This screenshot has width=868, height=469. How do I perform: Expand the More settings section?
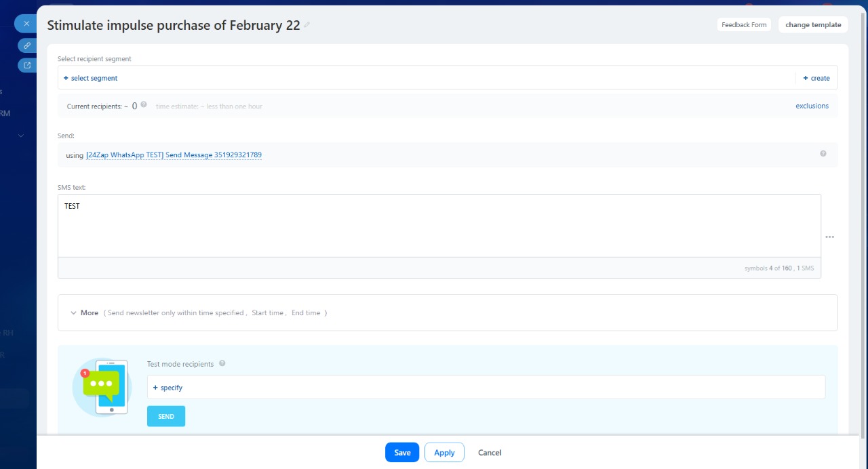click(x=84, y=313)
